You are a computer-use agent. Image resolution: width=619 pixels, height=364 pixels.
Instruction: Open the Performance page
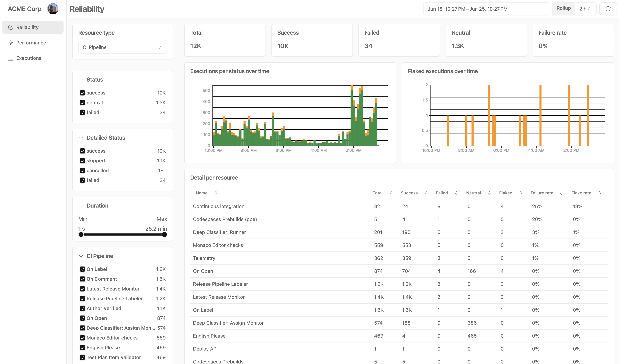(31, 43)
